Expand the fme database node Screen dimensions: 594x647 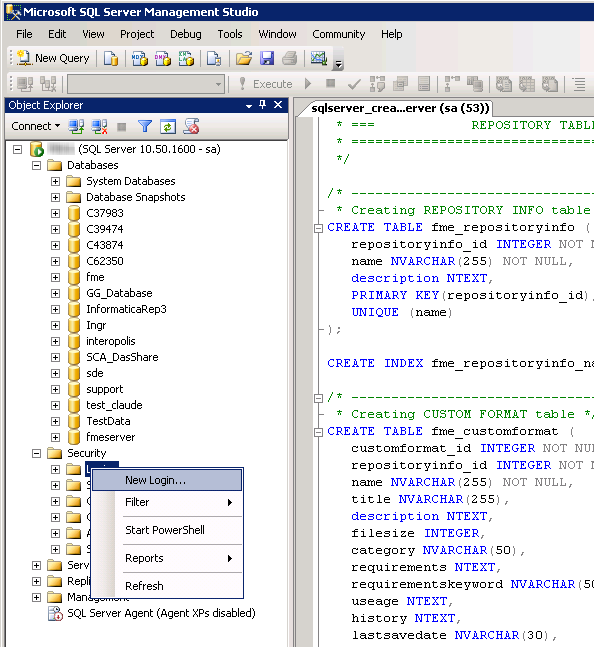point(55,277)
